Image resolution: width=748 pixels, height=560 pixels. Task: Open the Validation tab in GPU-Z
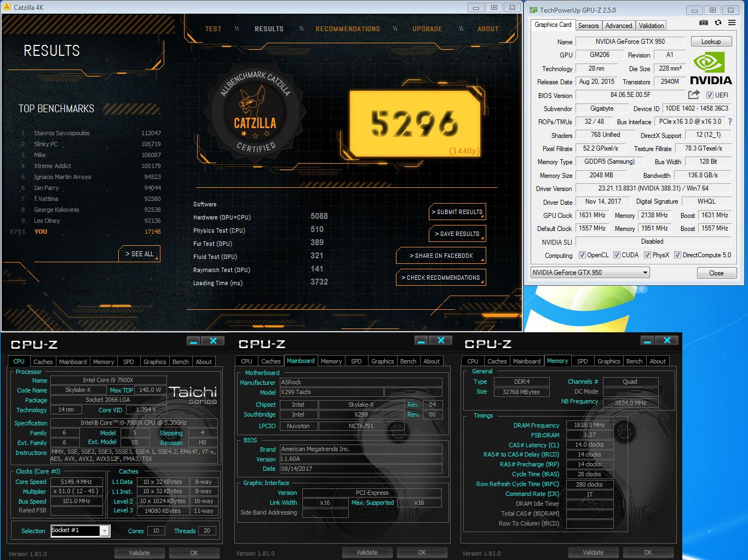coord(651,25)
